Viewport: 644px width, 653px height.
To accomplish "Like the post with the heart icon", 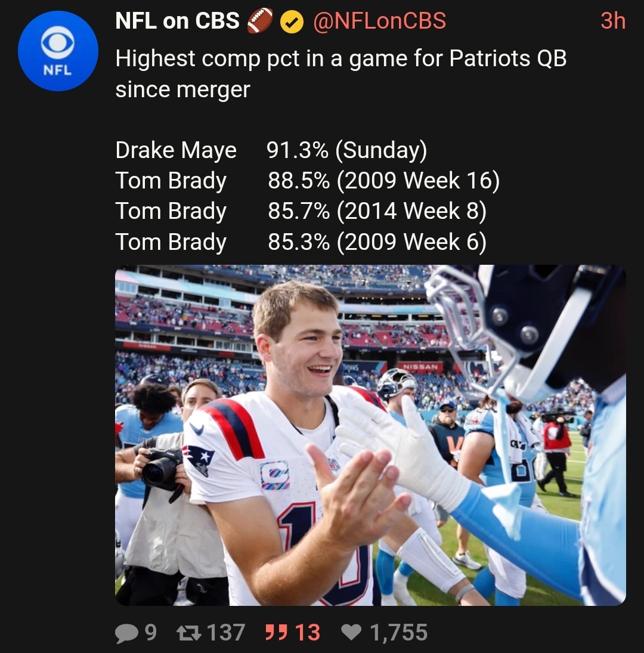I will [351, 633].
